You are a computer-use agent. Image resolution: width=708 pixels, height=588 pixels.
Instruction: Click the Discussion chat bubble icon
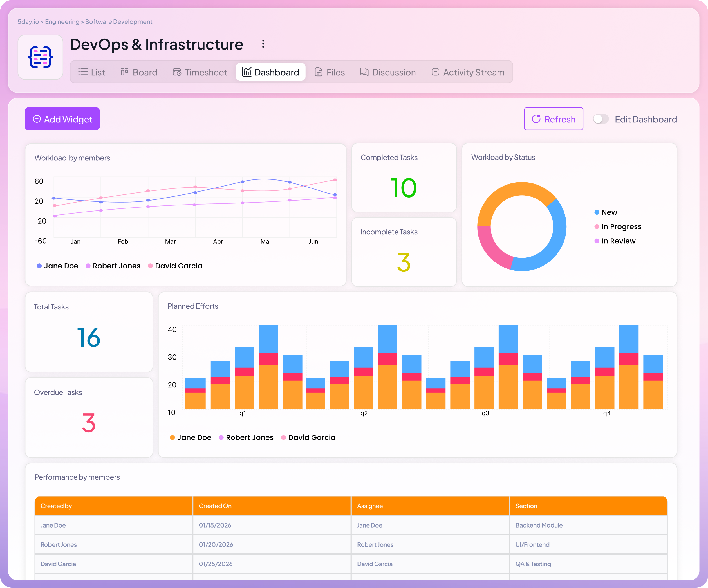(364, 72)
